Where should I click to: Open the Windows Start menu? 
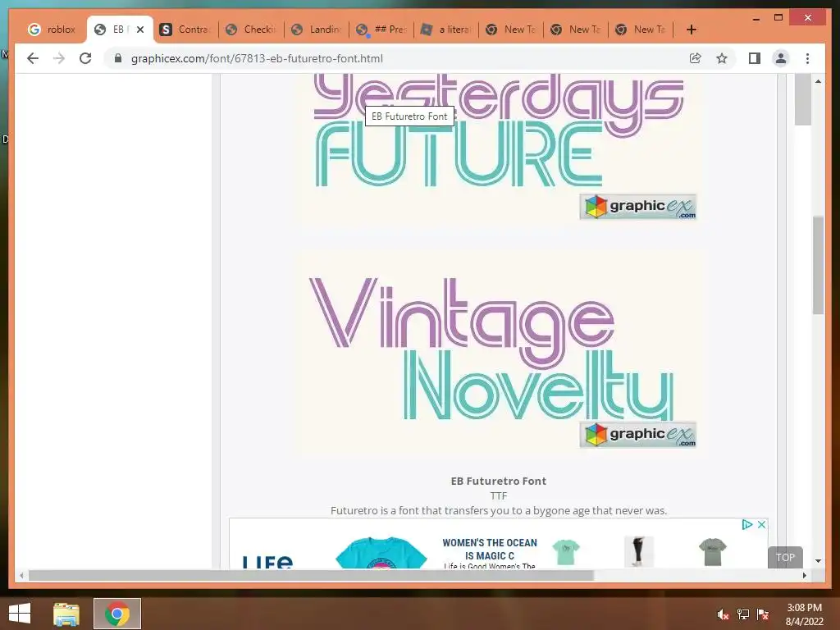point(20,614)
